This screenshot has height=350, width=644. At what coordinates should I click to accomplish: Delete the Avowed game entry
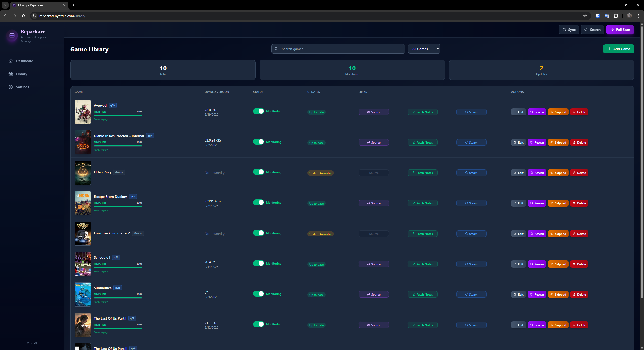point(579,112)
